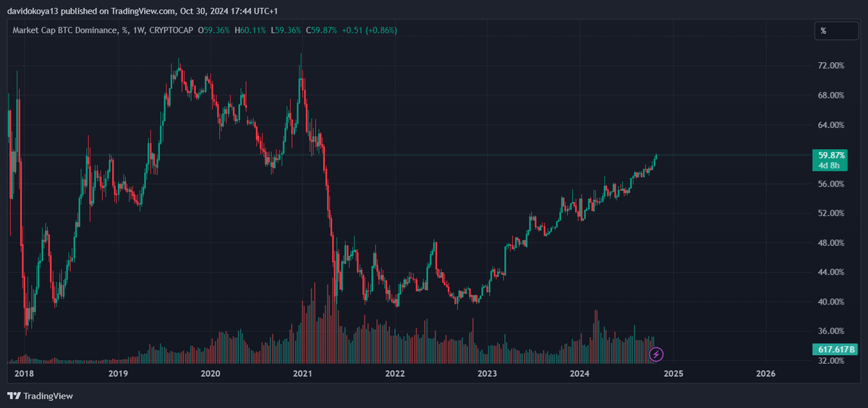Click the 2026 label on the time axis

[765, 373]
